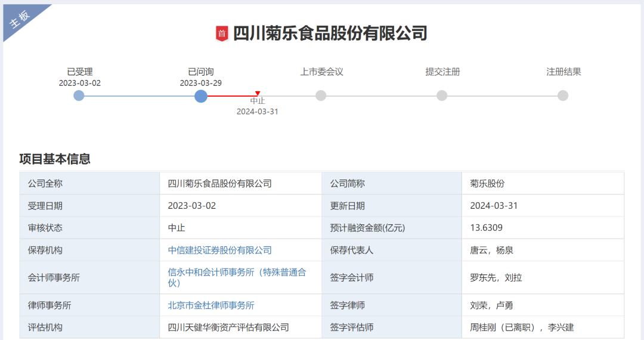Click the 保荐代表人 label cell

point(392,250)
